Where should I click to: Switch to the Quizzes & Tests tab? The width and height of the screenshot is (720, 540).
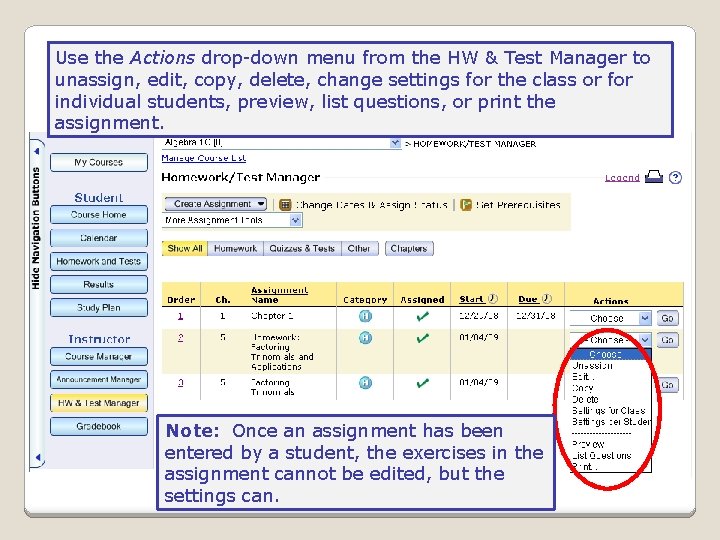point(302,248)
